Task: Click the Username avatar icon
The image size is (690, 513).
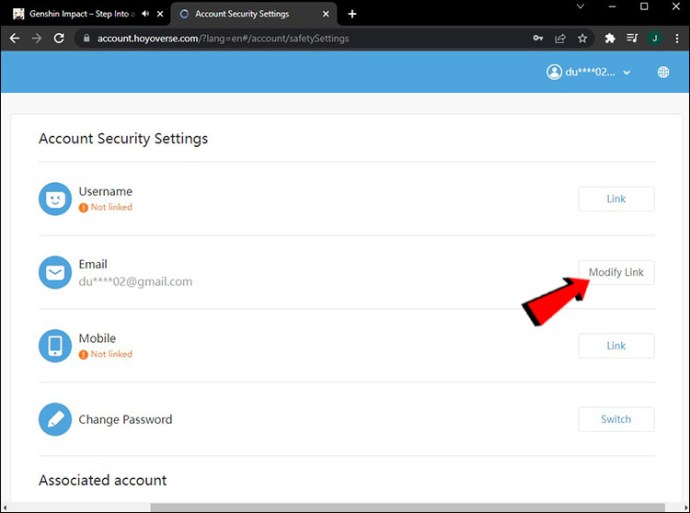Action: coord(55,199)
